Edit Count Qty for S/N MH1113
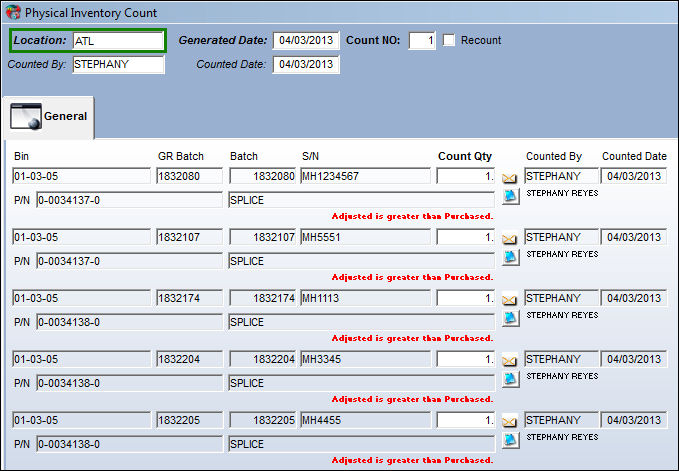The height and width of the screenshot is (471, 679). [x=466, y=298]
